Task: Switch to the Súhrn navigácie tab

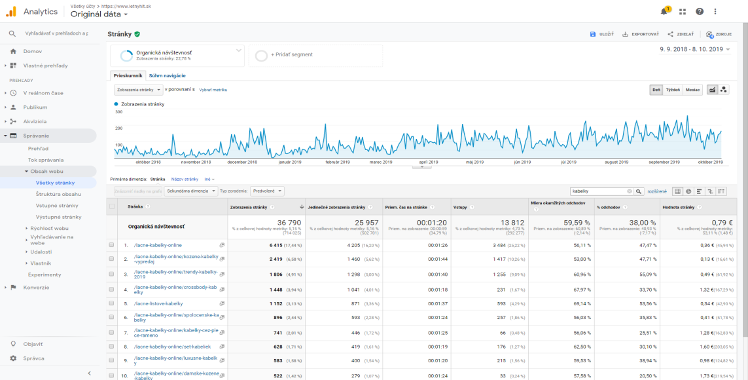Action: [x=167, y=75]
